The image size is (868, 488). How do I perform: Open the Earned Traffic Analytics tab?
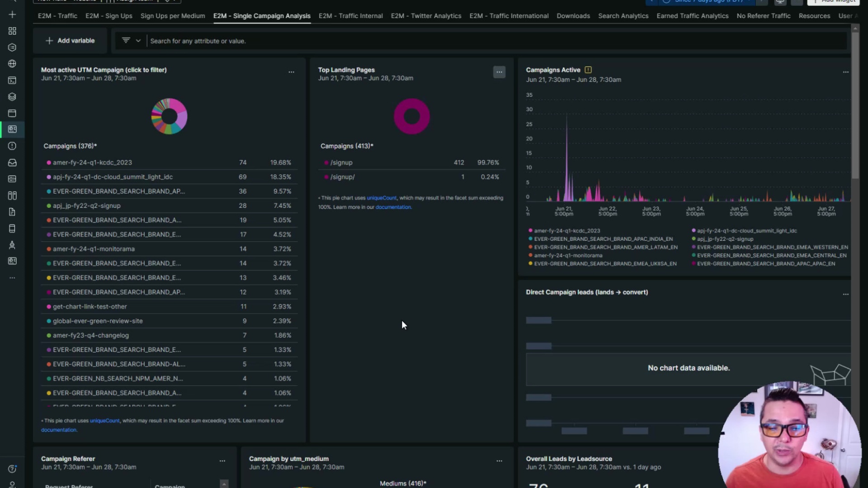pyautogui.click(x=693, y=16)
